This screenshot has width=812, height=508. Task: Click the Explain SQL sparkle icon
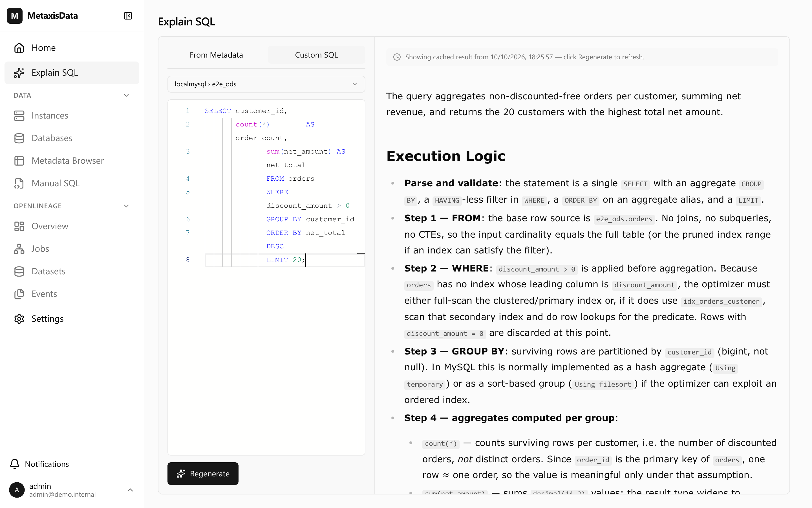pos(19,73)
